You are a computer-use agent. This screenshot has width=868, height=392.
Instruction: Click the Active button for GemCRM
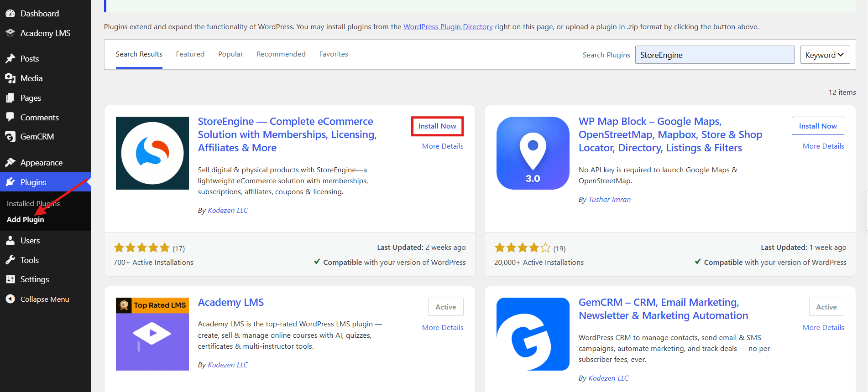[x=826, y=307]
